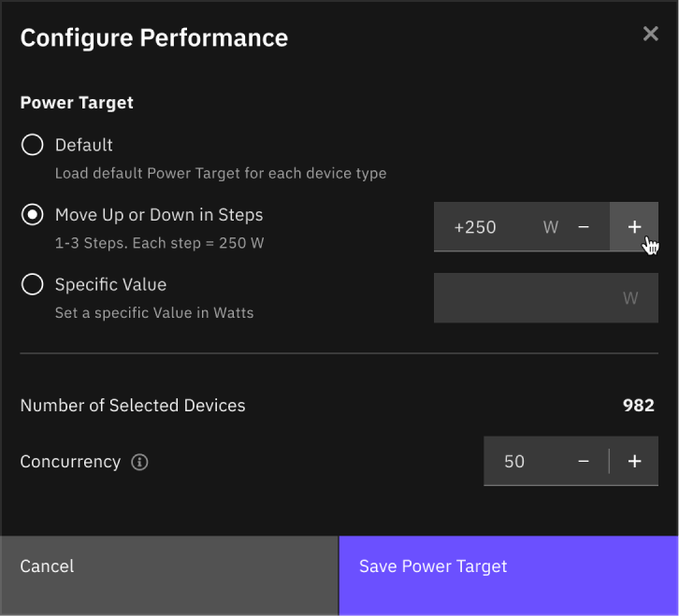This screenshot has height=616, width=679.
Task: Select the Default power target option
Action: [x=33, y=145]
